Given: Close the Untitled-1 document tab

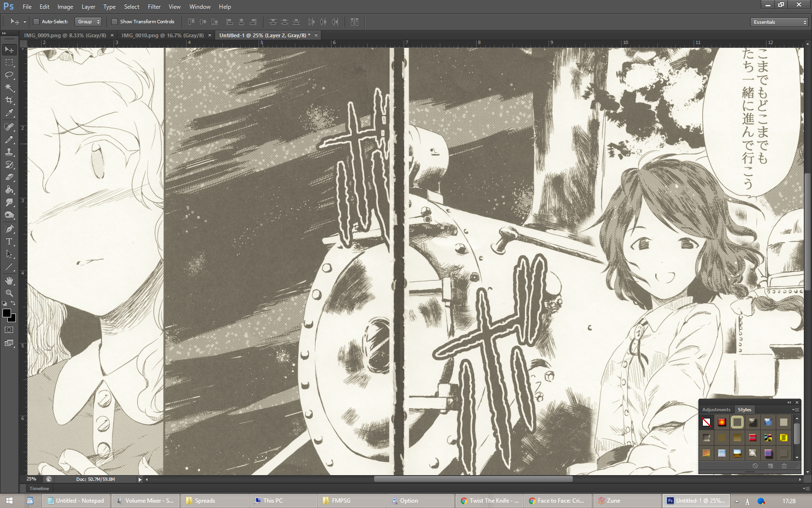Looking at the screenshot, I should point(316,35).
